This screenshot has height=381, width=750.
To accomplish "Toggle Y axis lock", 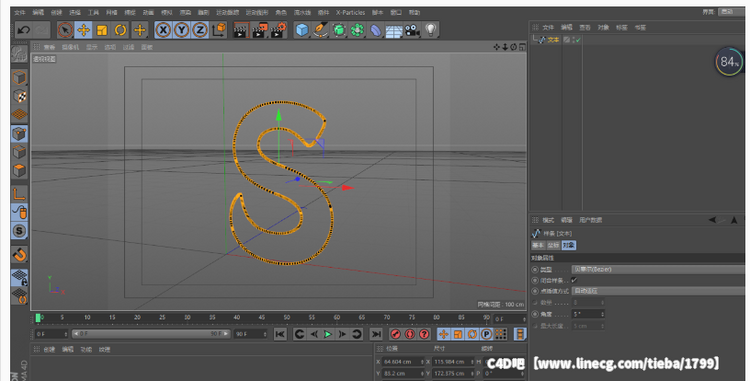I will pyautogui.click(x=181, y=30).
